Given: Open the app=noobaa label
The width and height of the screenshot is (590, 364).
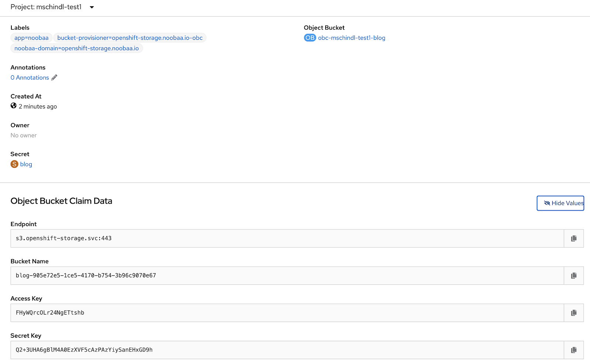Looking at the screenshot, I should (31, 38).
